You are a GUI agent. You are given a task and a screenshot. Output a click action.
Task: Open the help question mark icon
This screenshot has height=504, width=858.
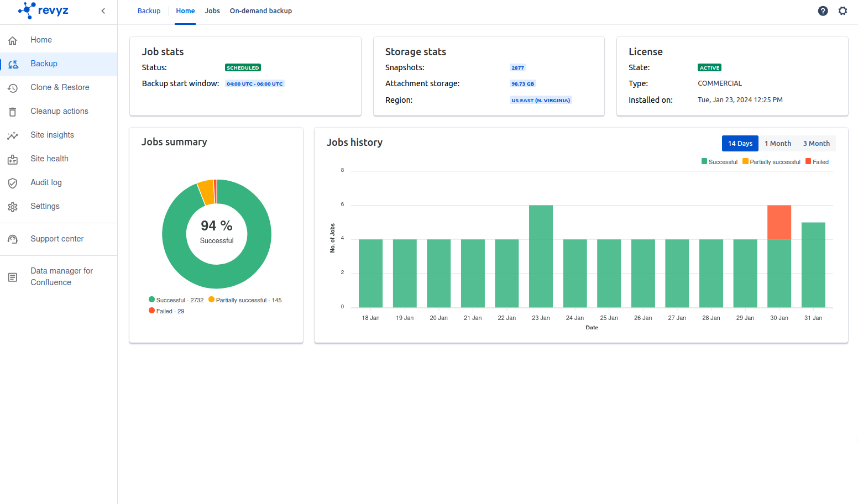823,11
